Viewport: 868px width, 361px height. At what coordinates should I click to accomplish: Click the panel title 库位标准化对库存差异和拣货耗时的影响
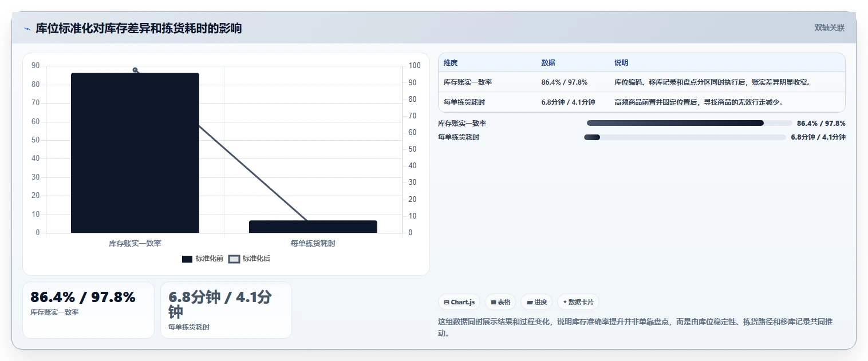(139, 28)
